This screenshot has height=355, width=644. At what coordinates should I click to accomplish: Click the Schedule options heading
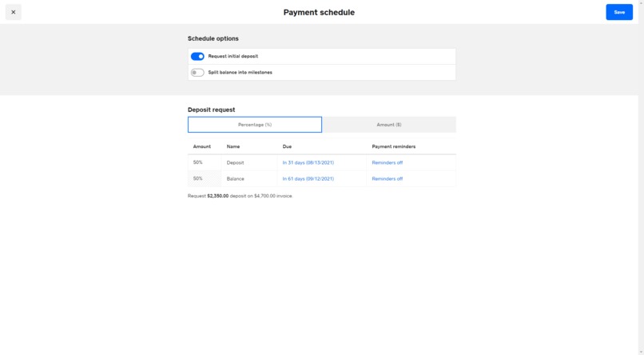(213, 38)
